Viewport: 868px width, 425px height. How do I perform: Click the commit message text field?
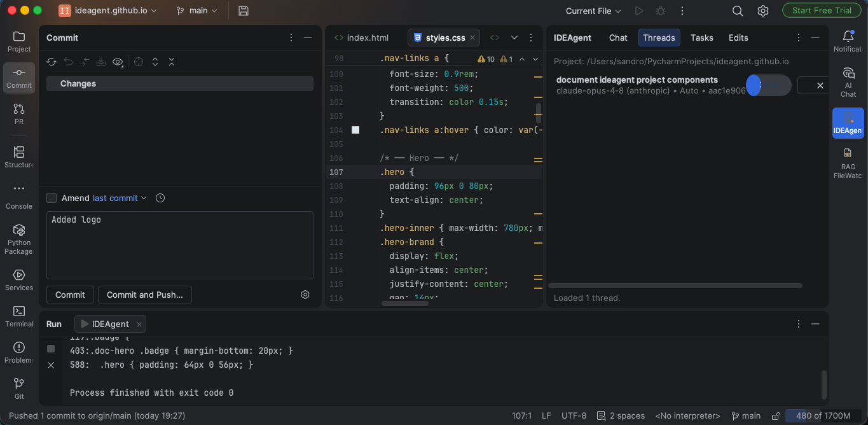click(x=180, y=245)
